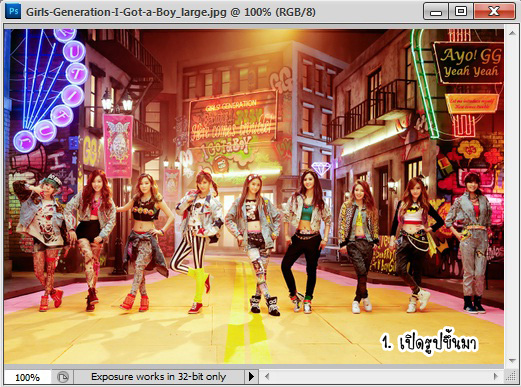Image resolution: width=521 pixels, height=387 pixels.
Task: Click the vertical scrollbar up arrow
Action: click(512, 33)
